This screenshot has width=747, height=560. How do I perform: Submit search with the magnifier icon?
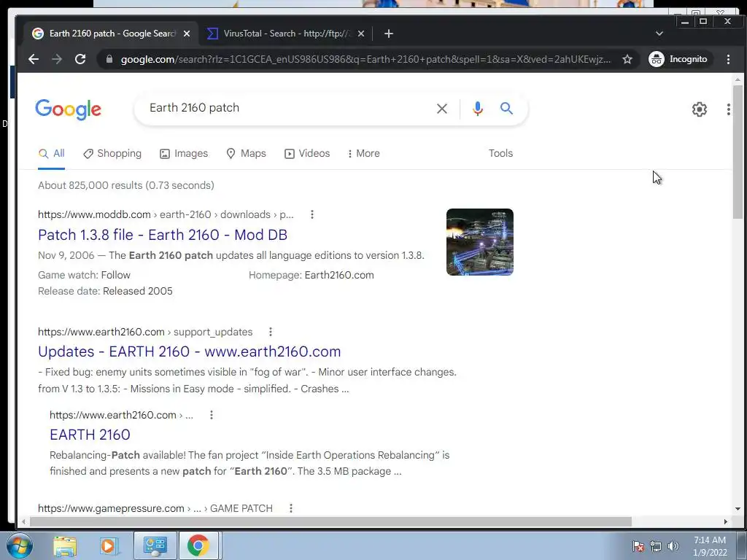[x=506, y=109]
